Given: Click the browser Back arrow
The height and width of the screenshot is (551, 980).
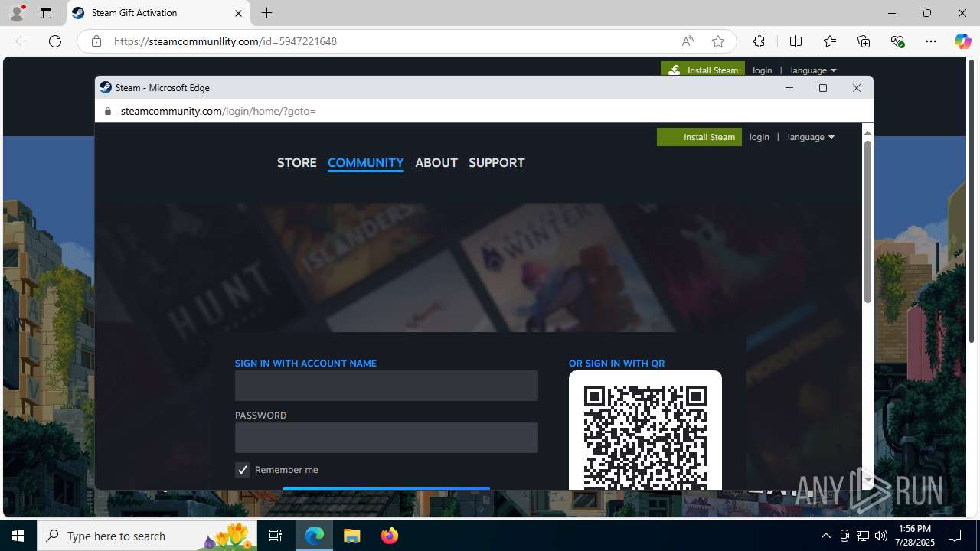Looking at the screenshot, I should 21,41.
